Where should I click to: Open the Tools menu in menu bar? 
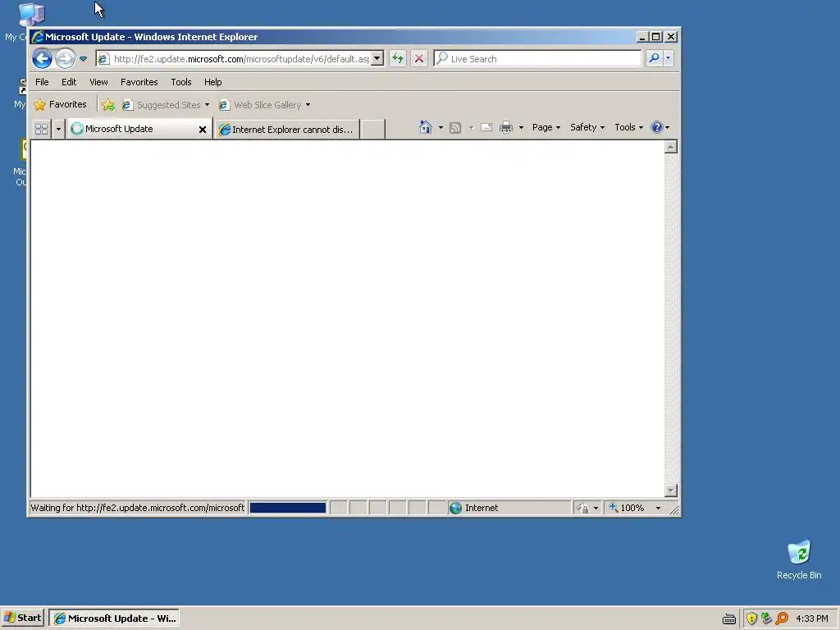[x=181, y=82]
